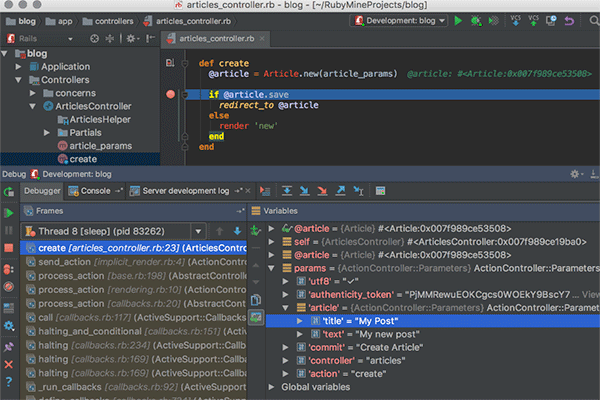The width and height of the screenshot is (600, 400).
Task: Expand the Application tree node
Action: click(x=18, y=67)
